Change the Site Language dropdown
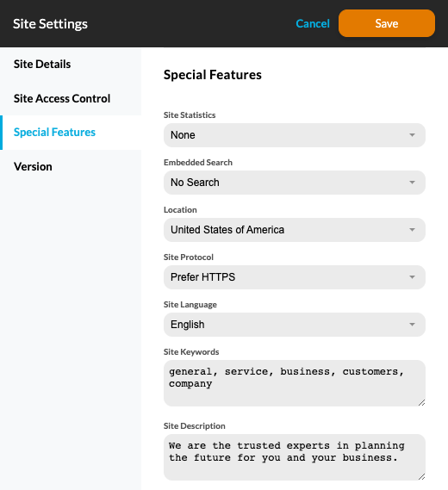This screenshot has height=490, width=448. pos(294,325)
